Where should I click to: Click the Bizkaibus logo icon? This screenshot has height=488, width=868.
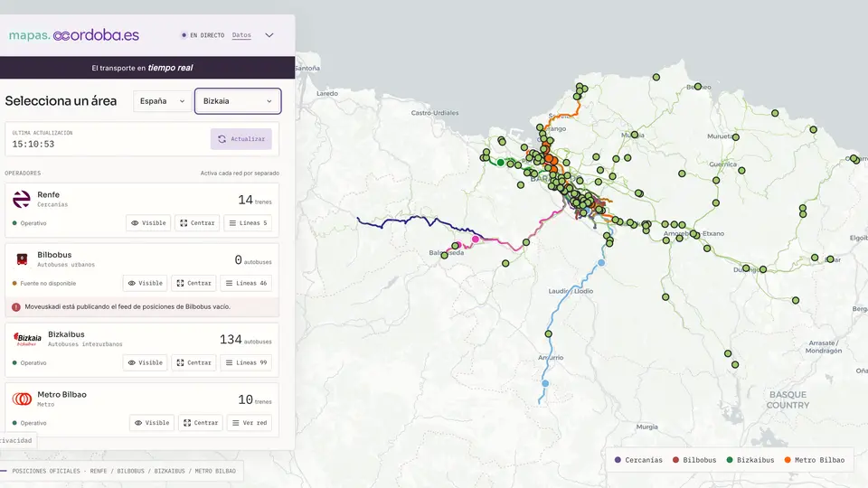pyautogui.click(x=27, y=339)
